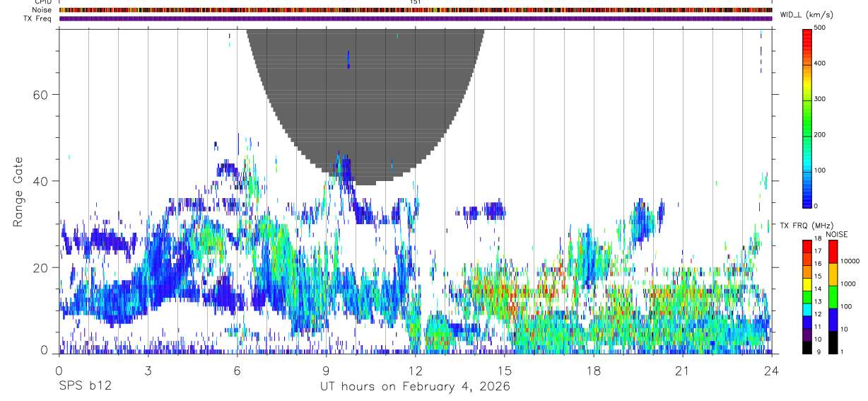Click range gate 20 tick label

(x=41, y=267)
